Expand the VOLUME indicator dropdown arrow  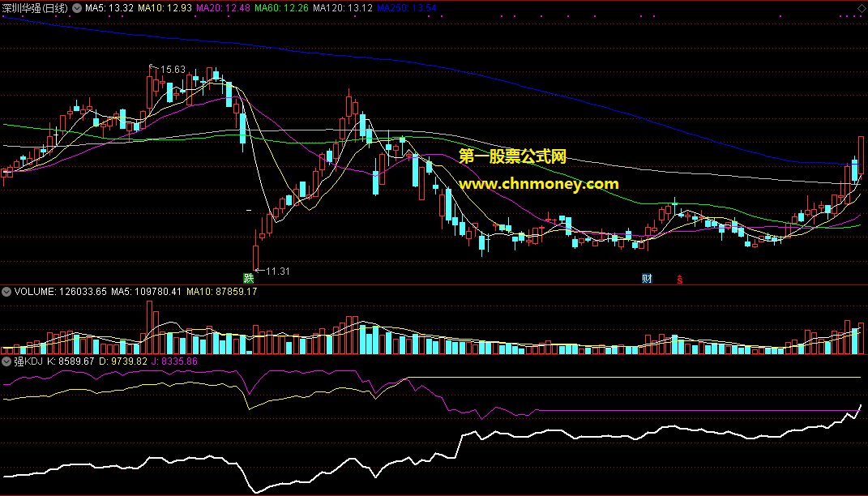[x=6, y=292]
